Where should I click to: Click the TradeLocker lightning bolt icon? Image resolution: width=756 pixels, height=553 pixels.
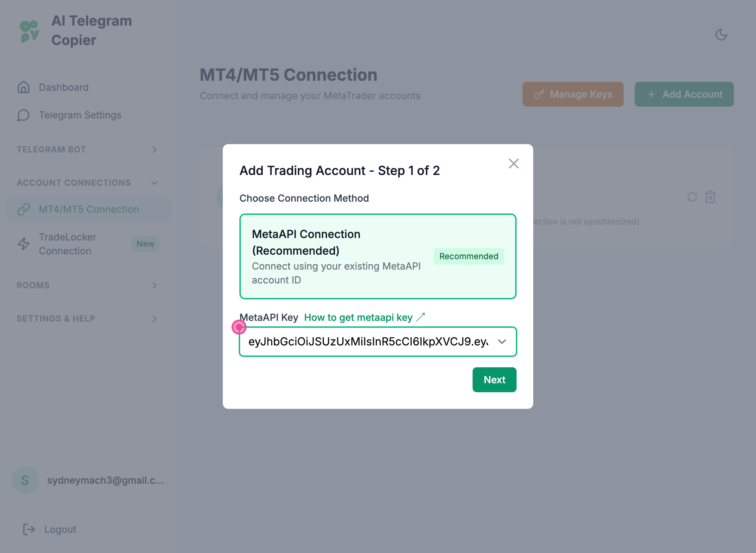click(24, 244)
